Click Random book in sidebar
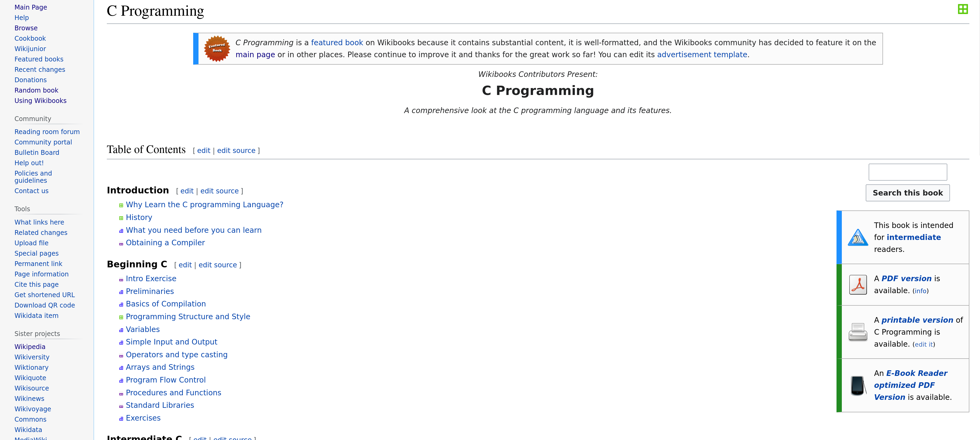 pos(36,90)
